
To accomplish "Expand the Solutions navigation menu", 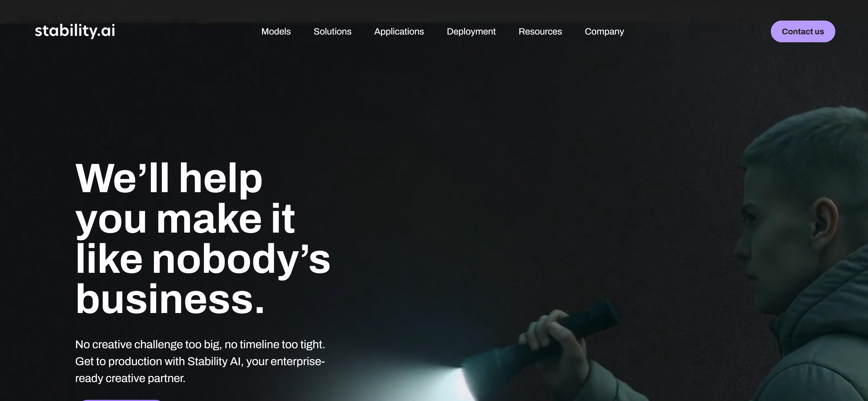I will [332, 31].
